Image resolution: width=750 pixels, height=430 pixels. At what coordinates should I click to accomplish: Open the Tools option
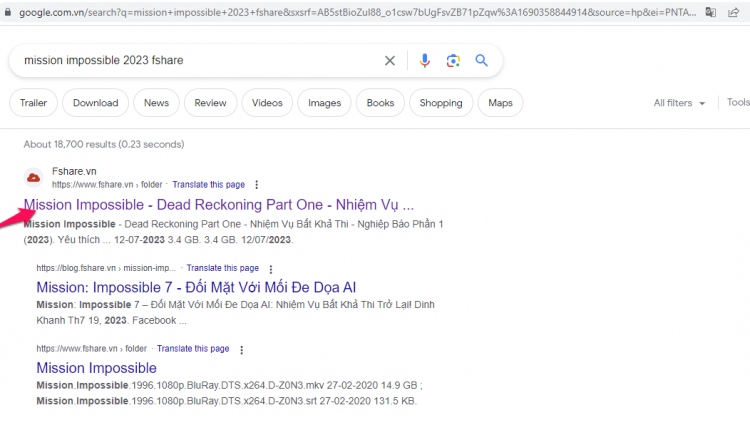pyautogui.click(x=738, y=102)
